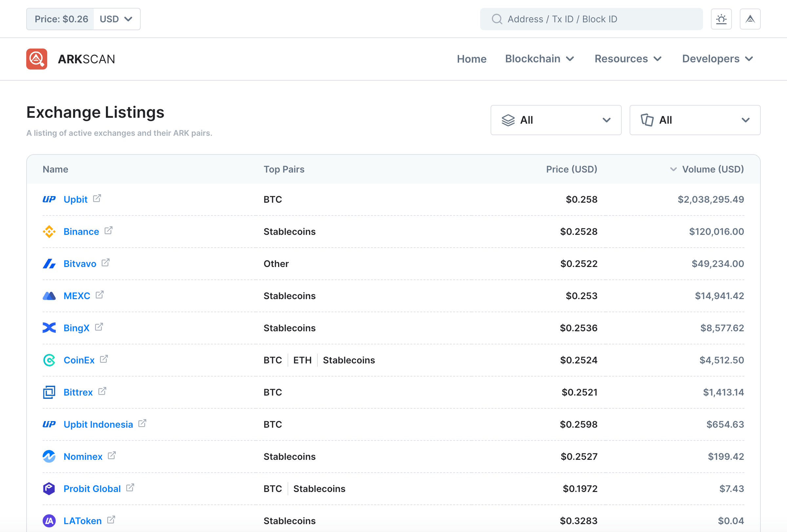Open Upbit external link icon
Screen dimensions: 787x532
[x=97, y=198]
